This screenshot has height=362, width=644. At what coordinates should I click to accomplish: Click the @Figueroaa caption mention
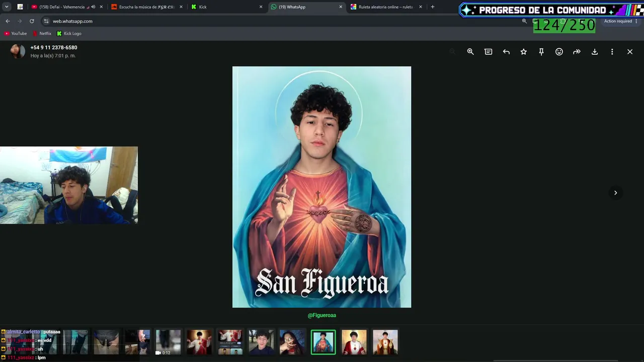pyautogui.click(x=322, y=315)
